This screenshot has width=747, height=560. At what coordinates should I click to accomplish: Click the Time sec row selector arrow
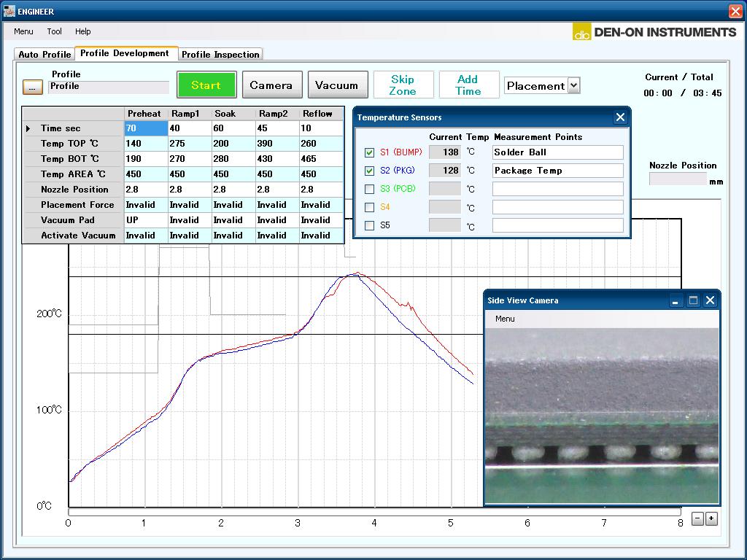pyautogui.click(x=28, y=128)
